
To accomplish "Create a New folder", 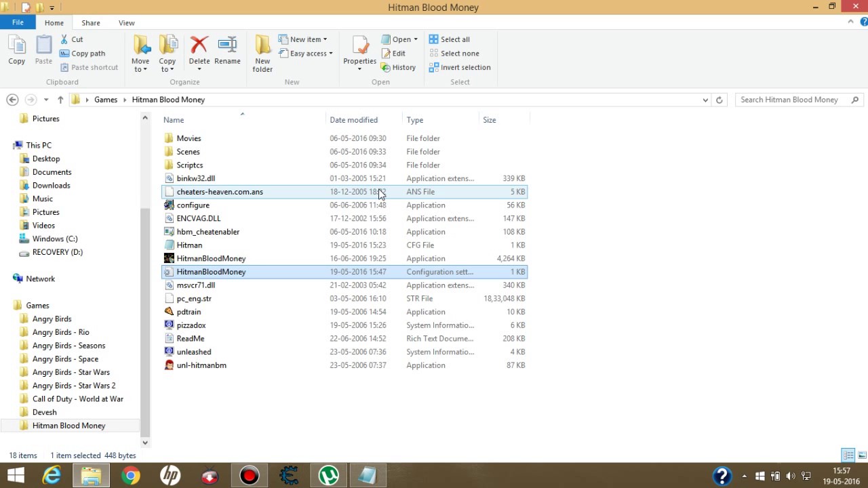I will point(262,53).
